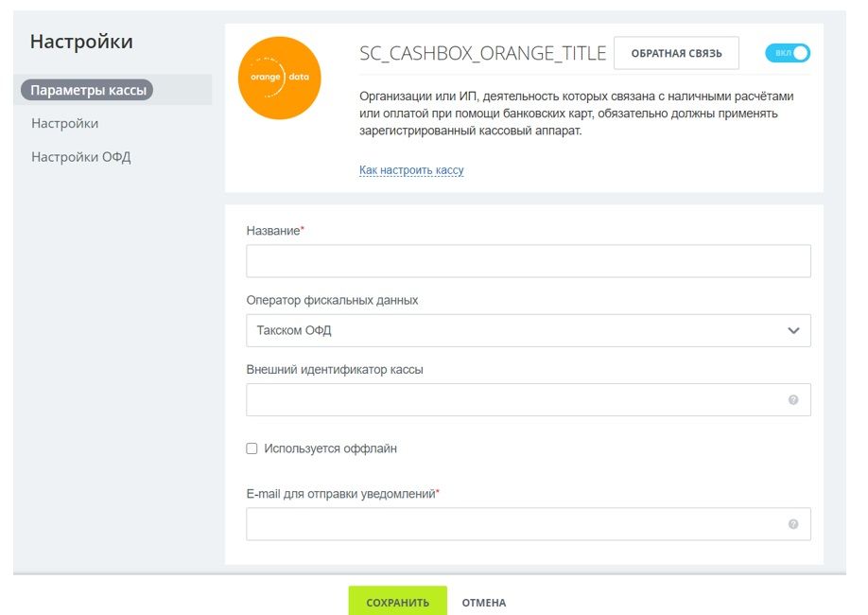Image resolution: width=868 pixels, height=615 pixels.
Task: Click the green Сохранить button
Action: click(397, 602)
